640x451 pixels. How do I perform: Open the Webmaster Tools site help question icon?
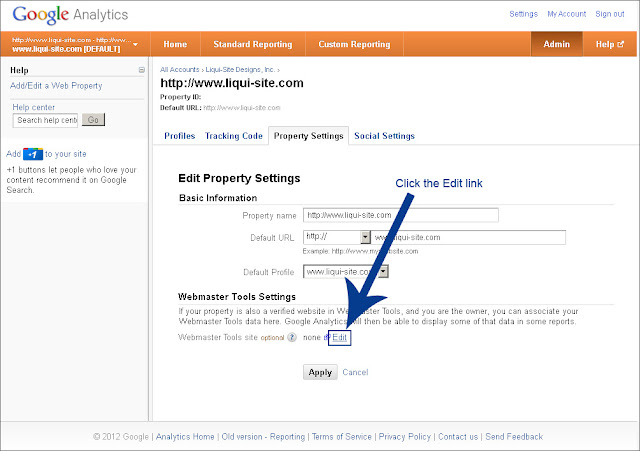pos(292,337)
